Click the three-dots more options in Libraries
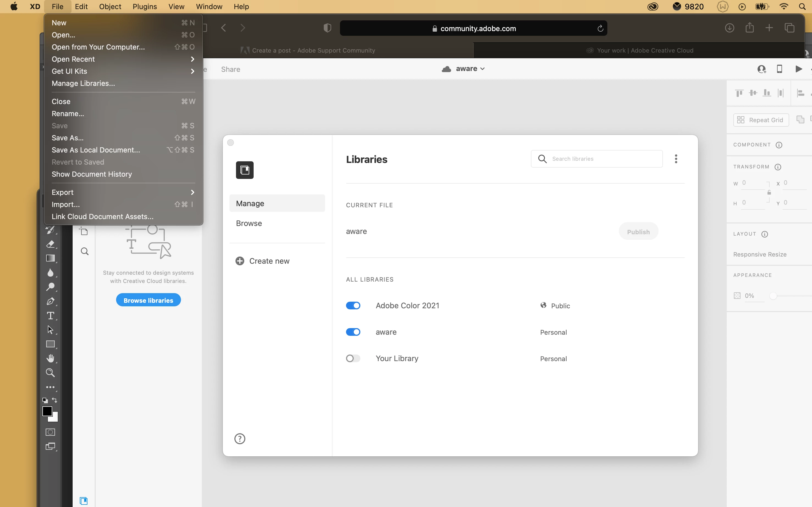 click(676, 159)
